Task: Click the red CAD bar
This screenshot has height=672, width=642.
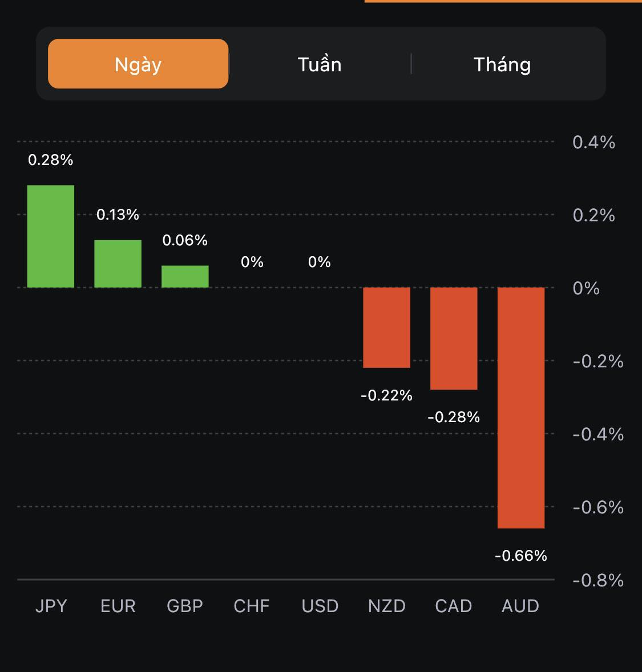Action: pyautogui.click(x=454, y=338)
